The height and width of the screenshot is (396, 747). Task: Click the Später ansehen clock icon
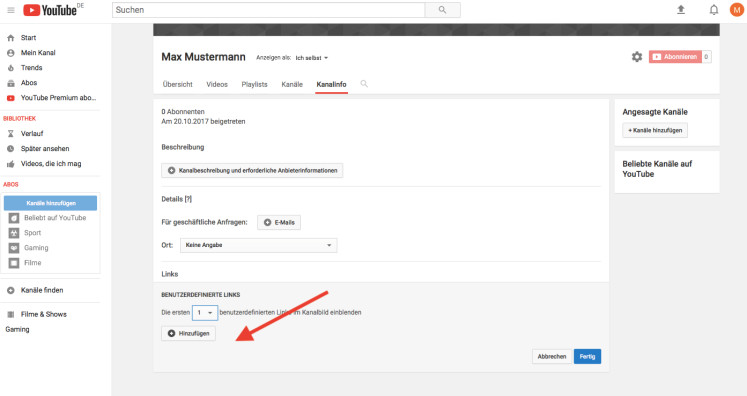(x=10, y=149)
